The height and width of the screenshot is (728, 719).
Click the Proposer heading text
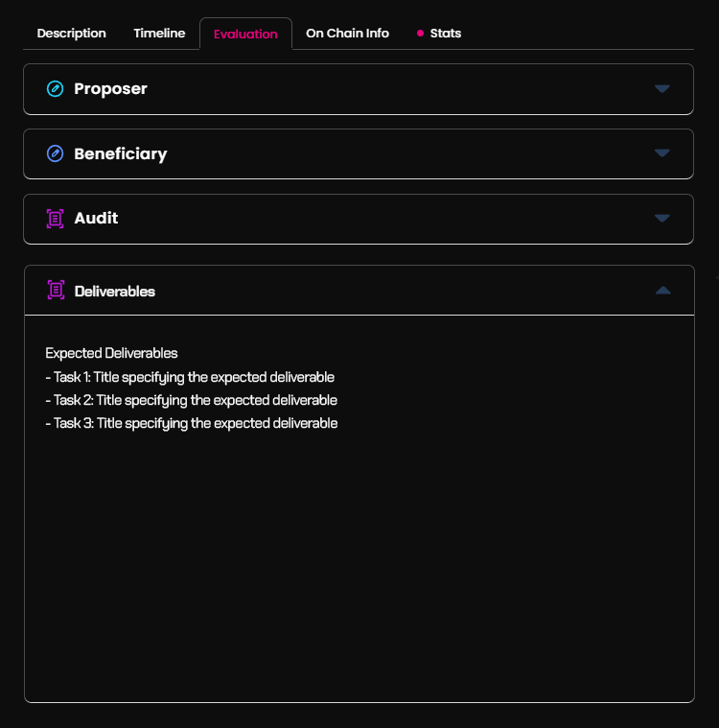tap(110, 88)
